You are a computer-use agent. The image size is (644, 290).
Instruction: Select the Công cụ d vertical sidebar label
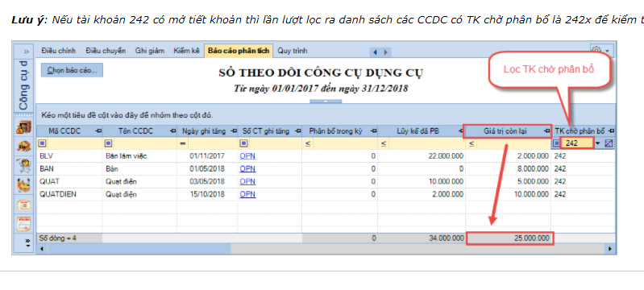pos(24,85)
